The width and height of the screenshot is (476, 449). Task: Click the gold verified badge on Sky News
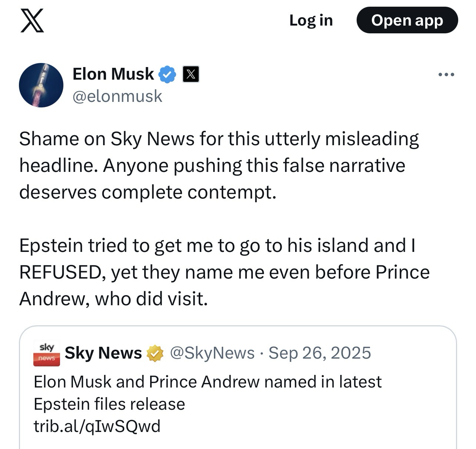coord(155,353)
